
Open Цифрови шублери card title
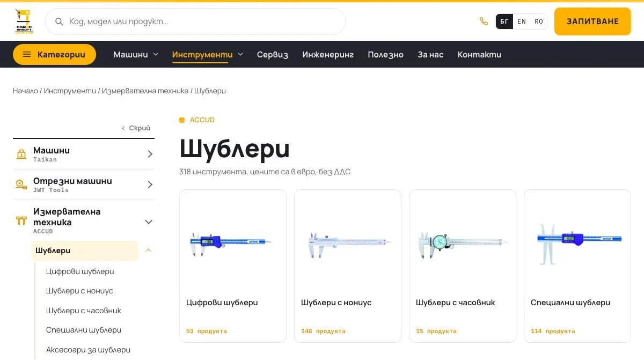click(222, 303)
